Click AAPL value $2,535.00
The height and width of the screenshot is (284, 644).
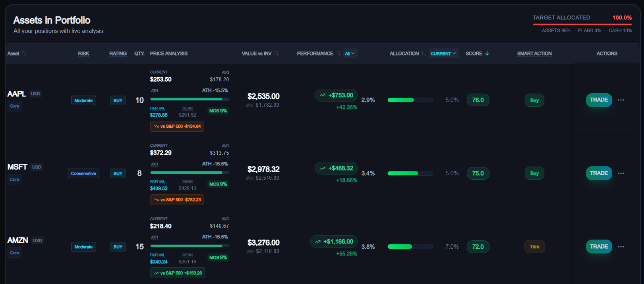pyautogui.click(x=263, y=96)
